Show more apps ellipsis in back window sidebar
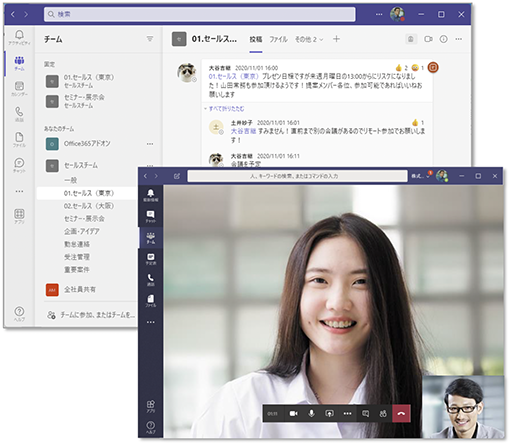This screenshot has height=444, width=510. point(19,191)
